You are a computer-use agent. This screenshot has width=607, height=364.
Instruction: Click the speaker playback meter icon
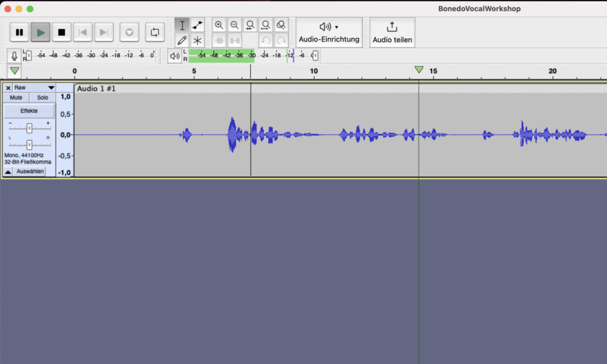coord(175,56)
